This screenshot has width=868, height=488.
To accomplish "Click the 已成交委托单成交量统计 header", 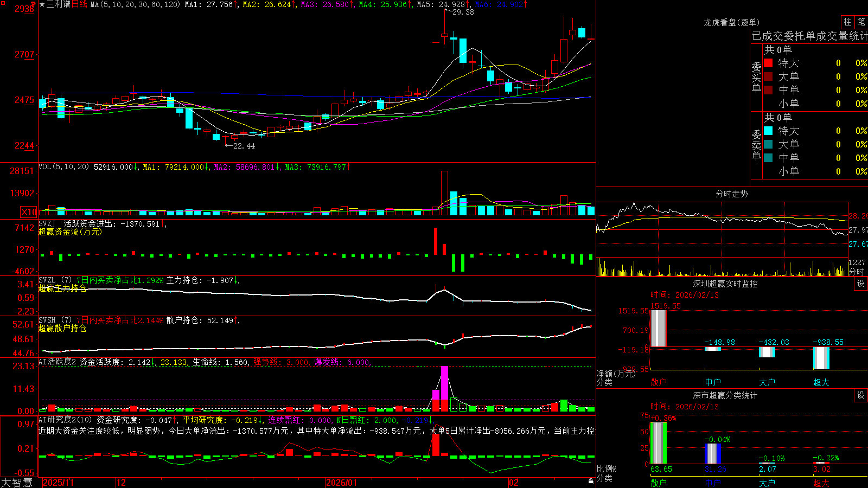I will click(x=809, y=36).
